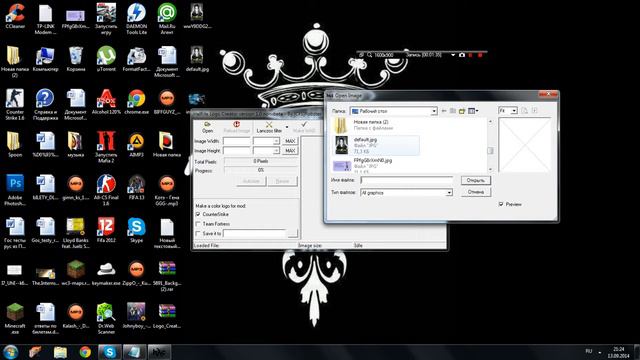640x360 pixels.
Task: Click the camera snapshot icon on recorder bar
Action: (462, 55)
